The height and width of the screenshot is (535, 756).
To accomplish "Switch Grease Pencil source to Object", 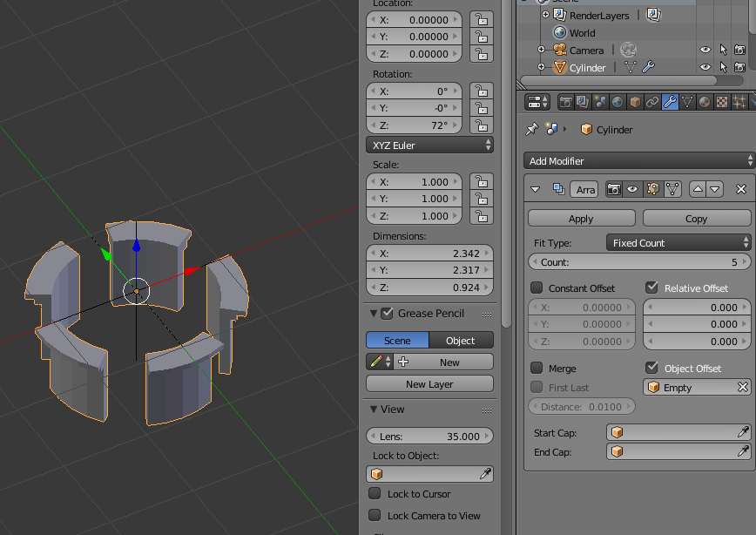I will click(x=461, y=341).
